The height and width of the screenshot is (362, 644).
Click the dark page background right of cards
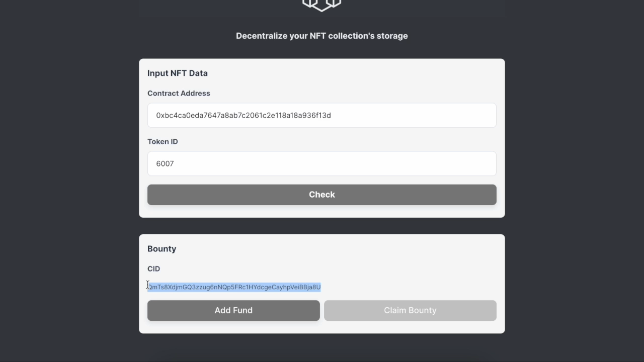[x=574, y=181]
